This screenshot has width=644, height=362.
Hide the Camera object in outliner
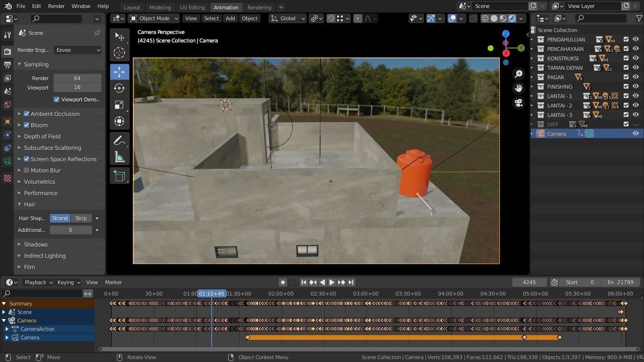636,134
